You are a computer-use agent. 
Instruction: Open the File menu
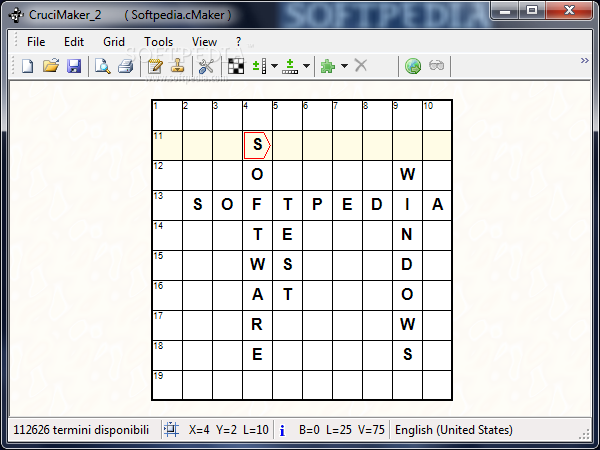tap(36, 42)
